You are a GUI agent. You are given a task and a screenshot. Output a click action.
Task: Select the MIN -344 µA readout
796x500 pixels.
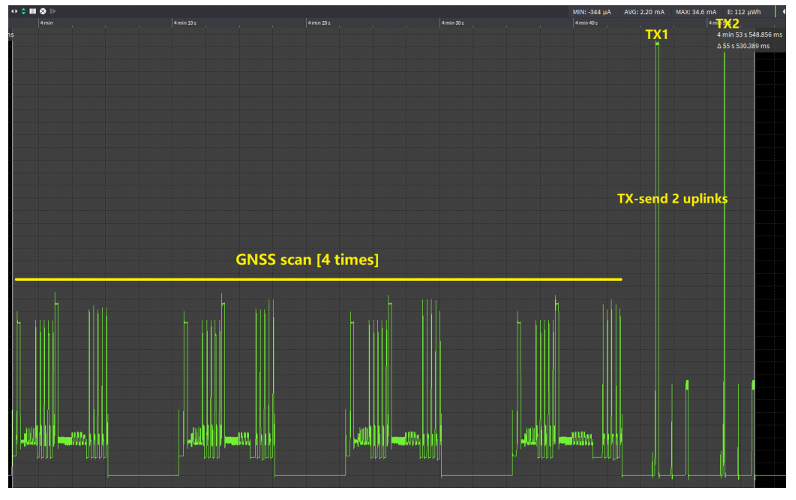tap(592, 12)
